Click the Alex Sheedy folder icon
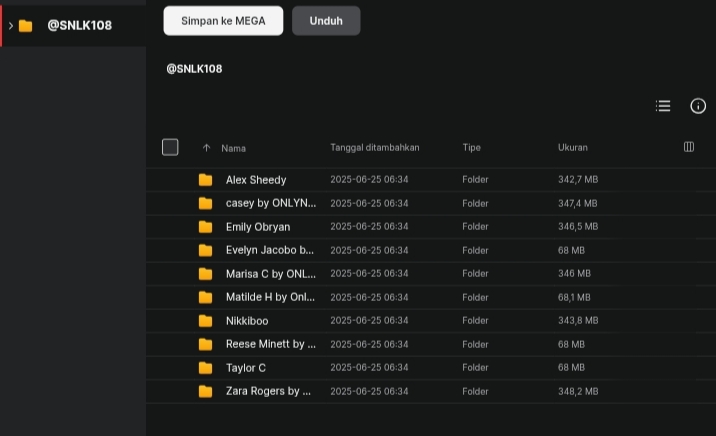The width and height of the screenshot is (716, 436). pyautogui.click(x=205, y=180)
